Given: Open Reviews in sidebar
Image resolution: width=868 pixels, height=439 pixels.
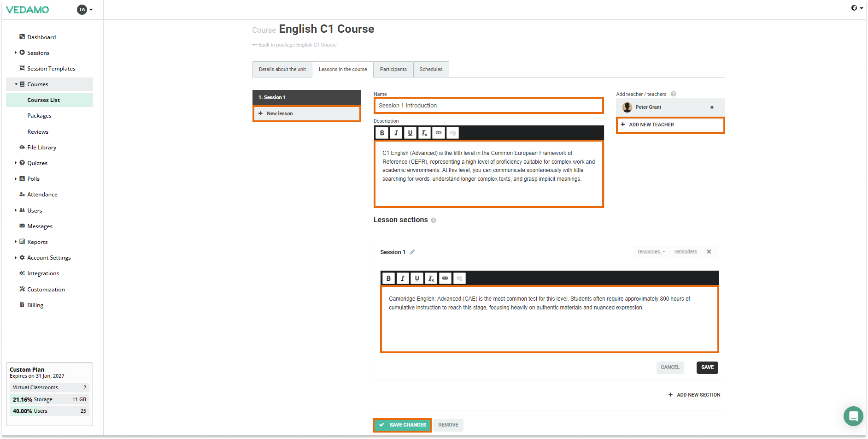Looking at the screenshot, I should [x=38, y=131].
